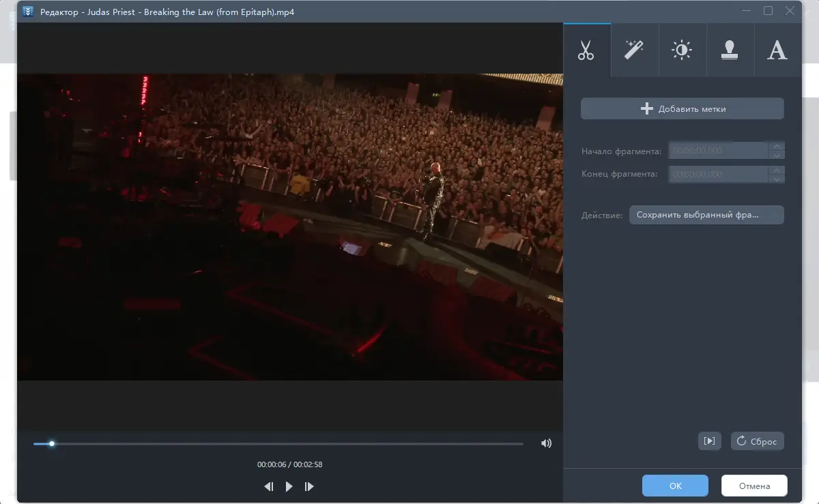The height and width of the screenshot is (504, 819).
Task: Step to the next frame
Action: (309, 486)
